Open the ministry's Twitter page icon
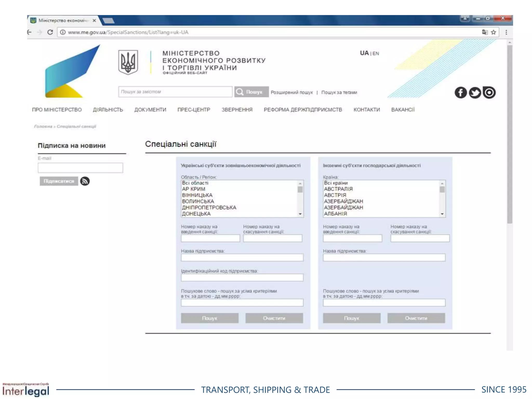This screenshot has height=399, width=532. [475, 92]
